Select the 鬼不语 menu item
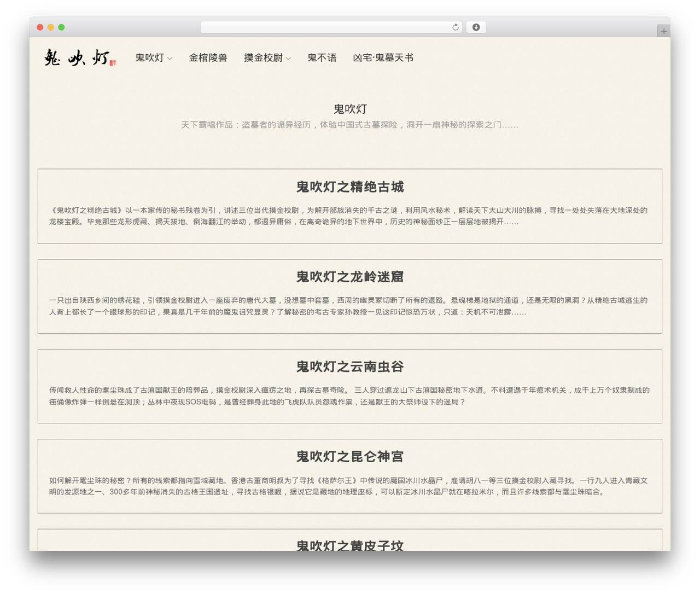This screenshot has height=593, width=700. coord(322,58)
